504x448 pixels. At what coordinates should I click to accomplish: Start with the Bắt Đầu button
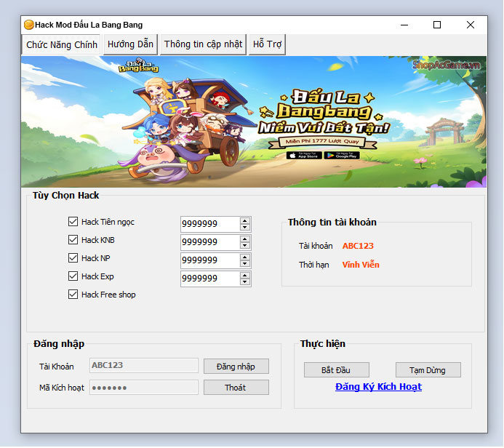(337, 370)
